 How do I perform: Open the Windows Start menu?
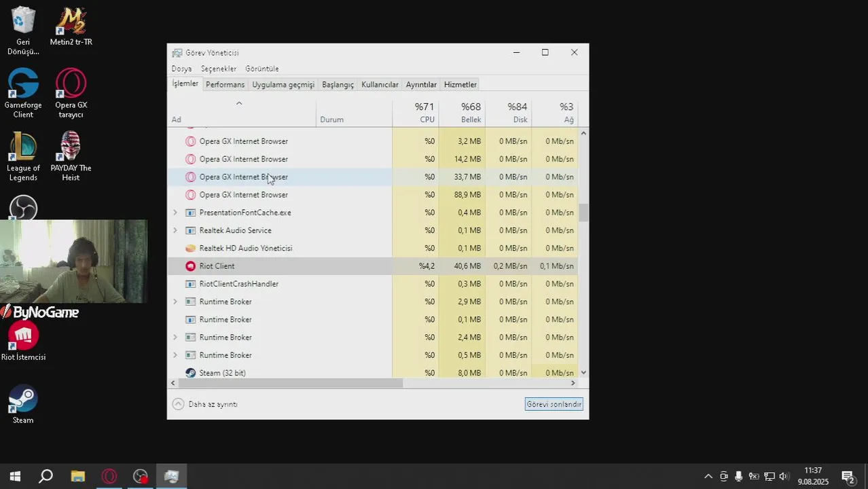coord(15,477)
